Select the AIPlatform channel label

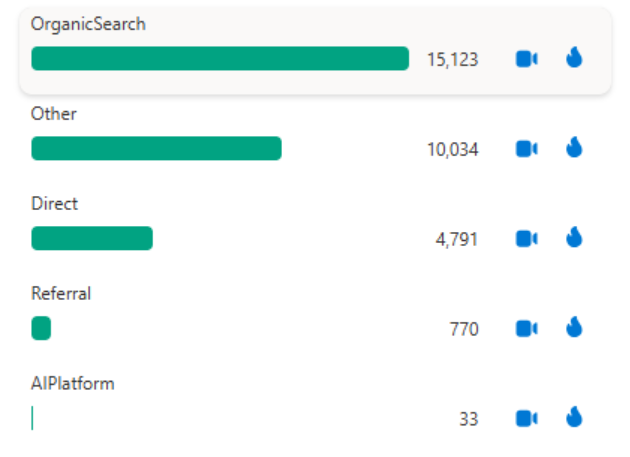(x=73, y=384)
